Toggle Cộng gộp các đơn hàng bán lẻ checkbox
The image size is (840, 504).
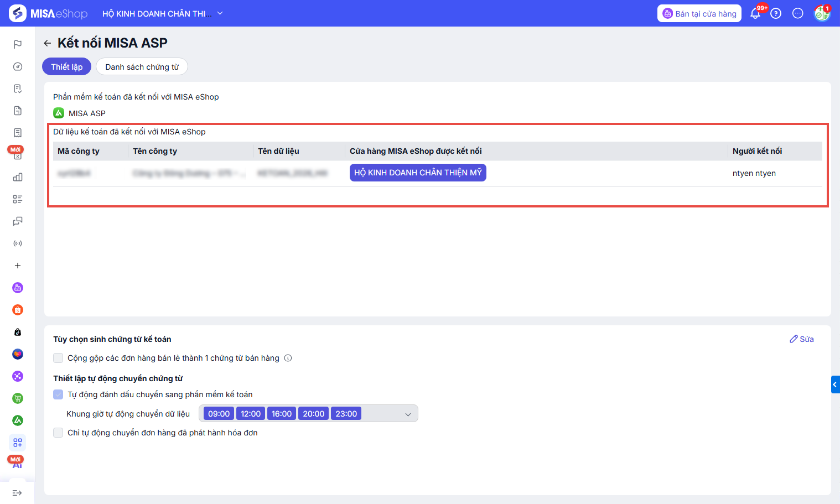click(x=58, y=358)
